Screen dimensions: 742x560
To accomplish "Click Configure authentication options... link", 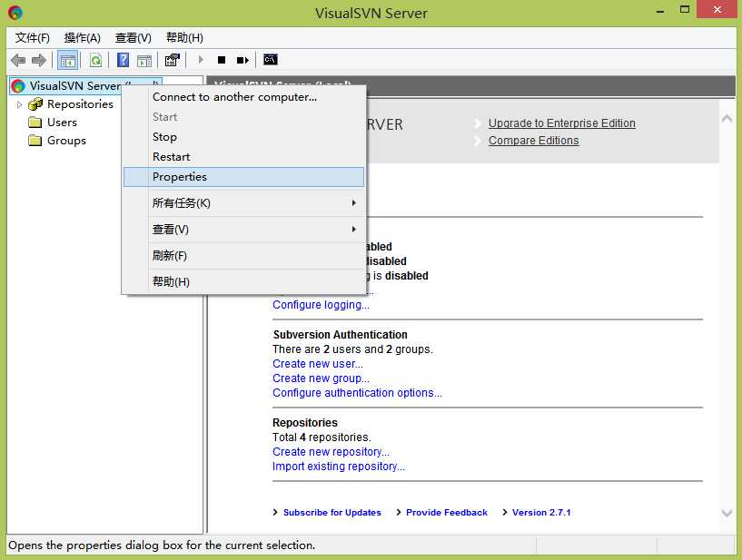I will click(357, 393).
